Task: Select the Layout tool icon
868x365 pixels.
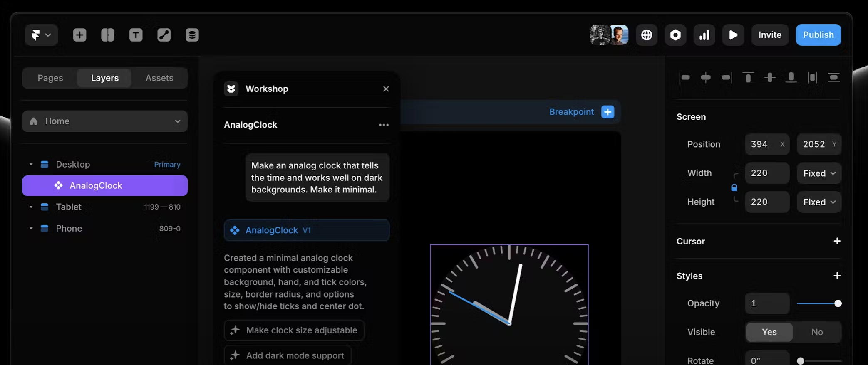Action: coord(108,35)
